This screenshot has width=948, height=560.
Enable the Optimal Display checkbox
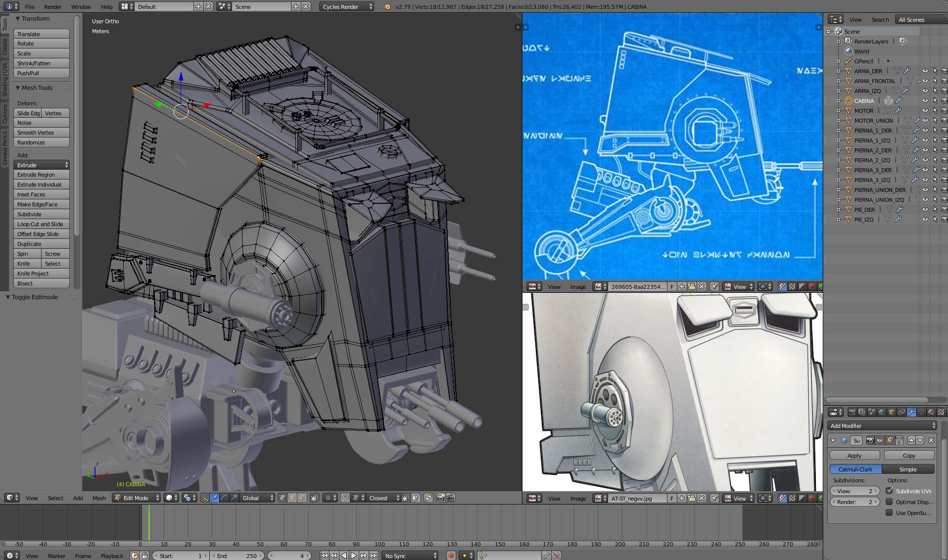tap(889, 502)
